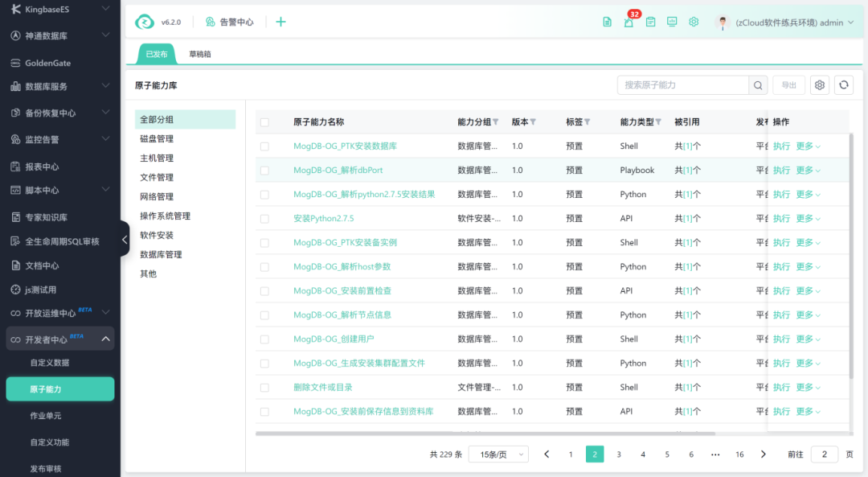Click the 导出 export button
Viewport: 868px width, 477px height.
[789, 84]
